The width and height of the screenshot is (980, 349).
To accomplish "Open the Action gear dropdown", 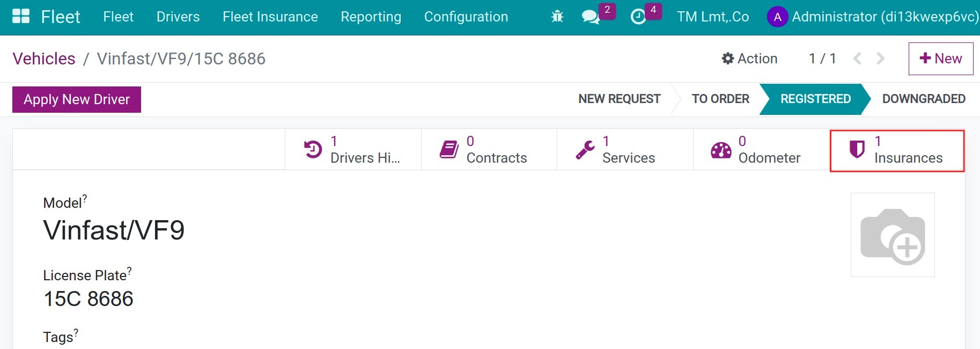I will point(749,59).
